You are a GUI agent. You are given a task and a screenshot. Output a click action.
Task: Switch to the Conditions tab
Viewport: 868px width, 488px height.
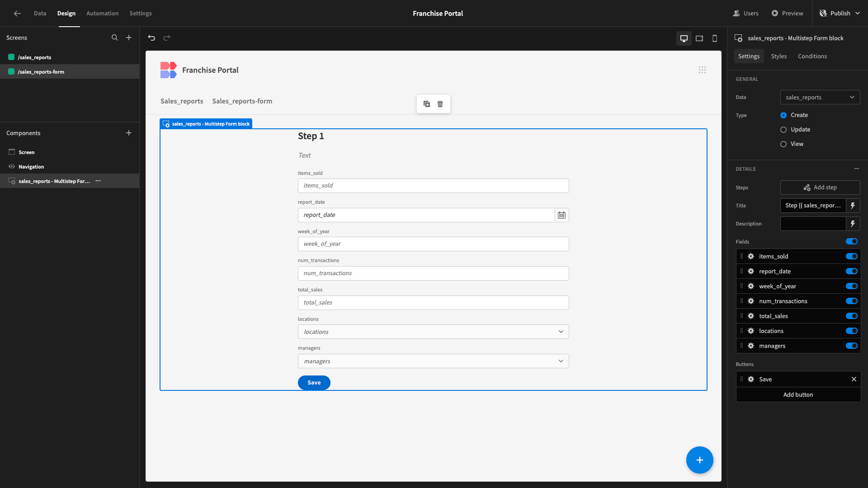pos(812,56)
